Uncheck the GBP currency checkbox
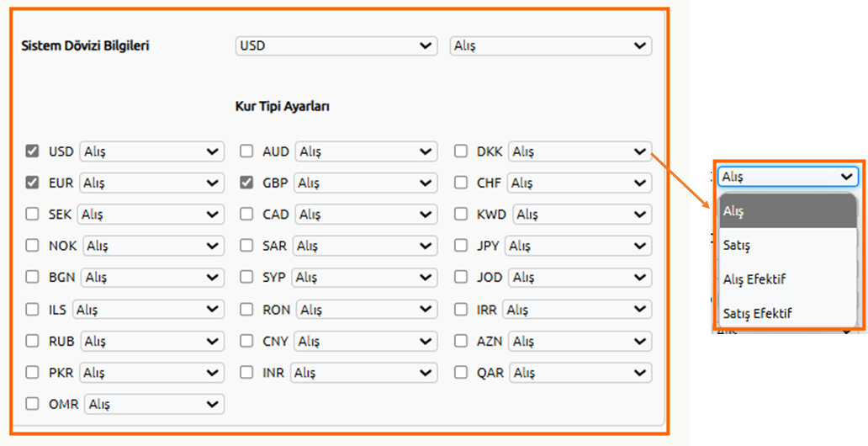868x446 pixels. point(246,183)
